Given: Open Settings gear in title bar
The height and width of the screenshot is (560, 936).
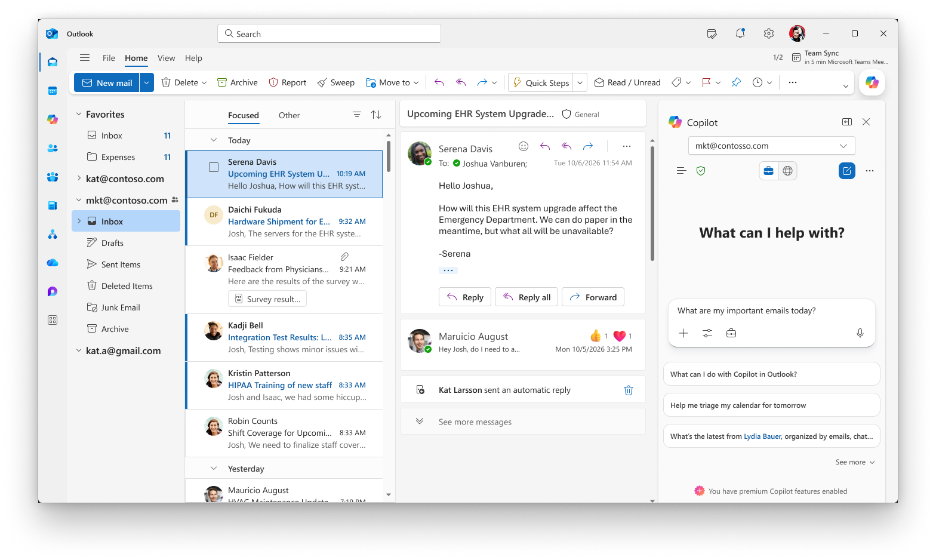Looking at the screenshot, I should click(769, 33).
